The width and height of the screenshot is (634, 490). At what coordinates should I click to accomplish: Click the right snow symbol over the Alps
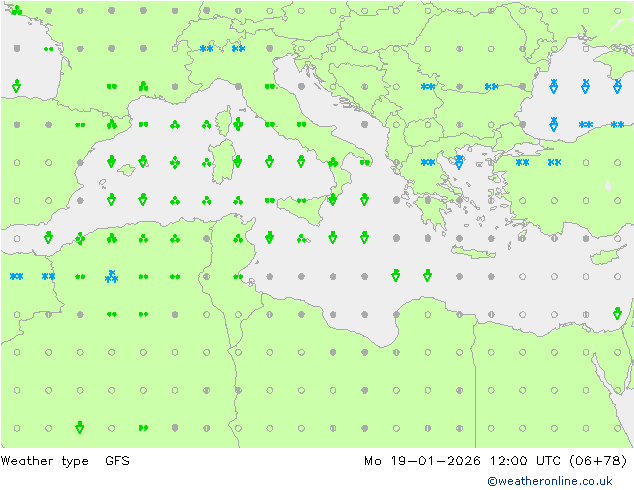238,48
